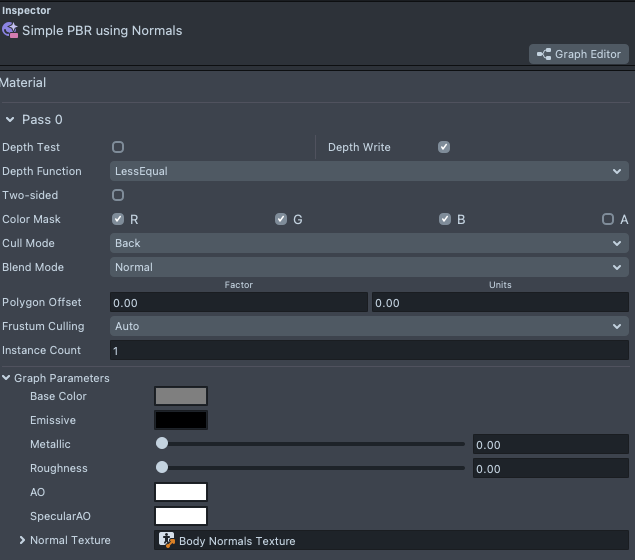Toggle the Two-sided checkbox
The height and width of the screenshot is (560, 635).
click(x=118, y=195)
